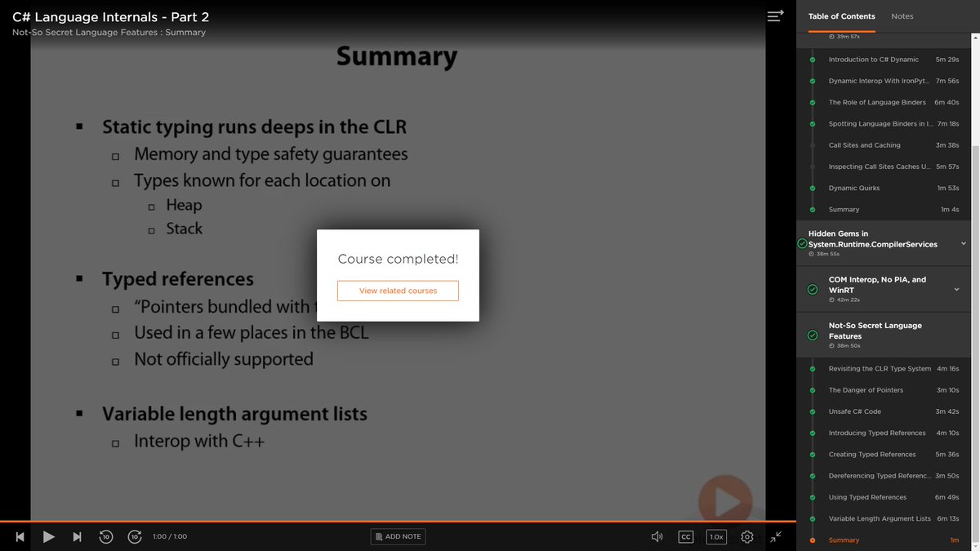Skip forward 10 seconds
Viewport: 980px width, 551px height.
(x=135, y=536)
